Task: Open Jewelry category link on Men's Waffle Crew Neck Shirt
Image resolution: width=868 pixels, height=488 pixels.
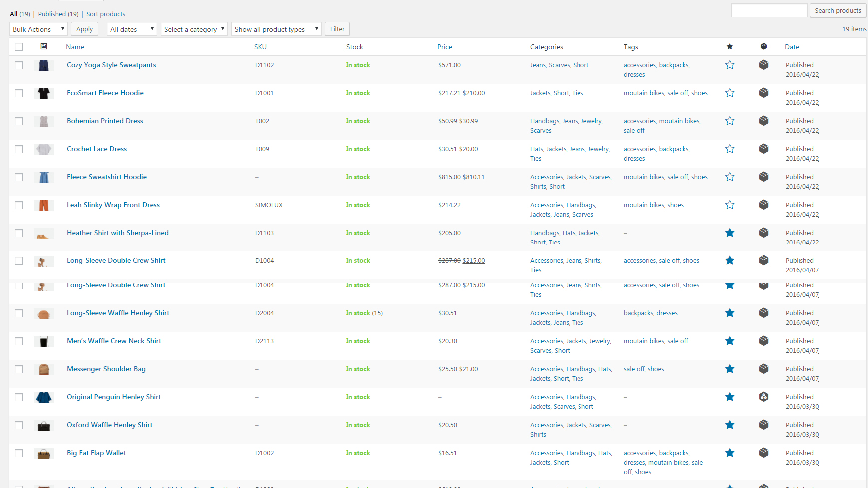Action: pos(599,341)
